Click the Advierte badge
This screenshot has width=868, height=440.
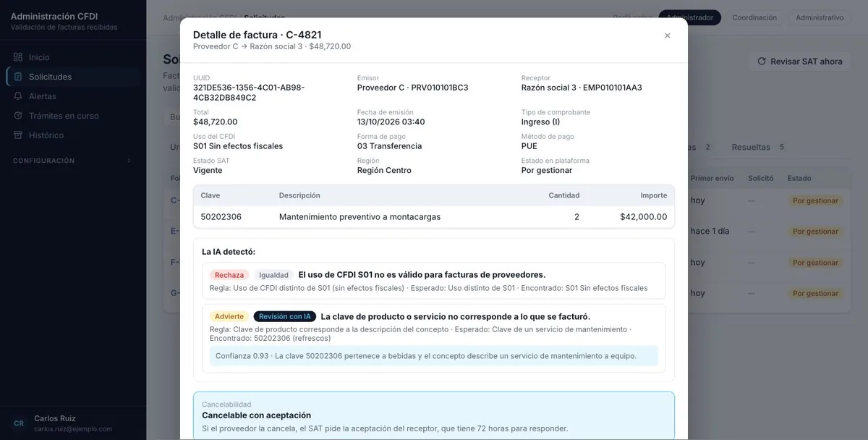click(x=229, y=316)
